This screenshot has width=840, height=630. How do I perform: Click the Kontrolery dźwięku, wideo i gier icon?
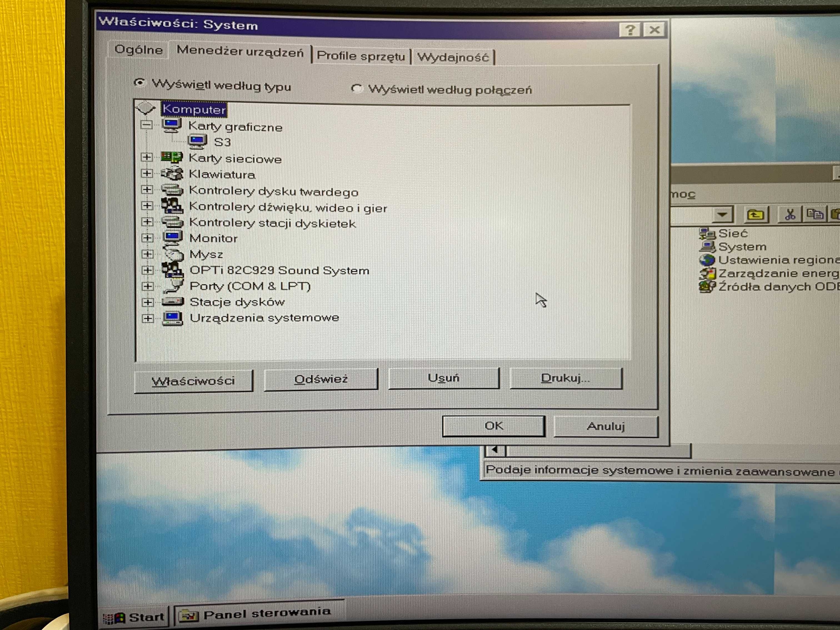coord(172,206)
